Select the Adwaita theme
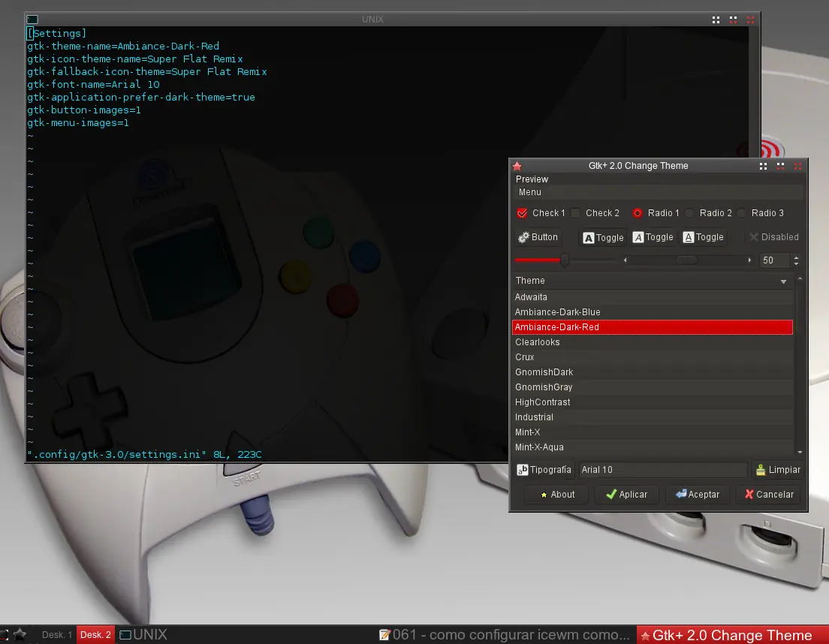This screenshot has width=829, height=644. coord(653,297)
